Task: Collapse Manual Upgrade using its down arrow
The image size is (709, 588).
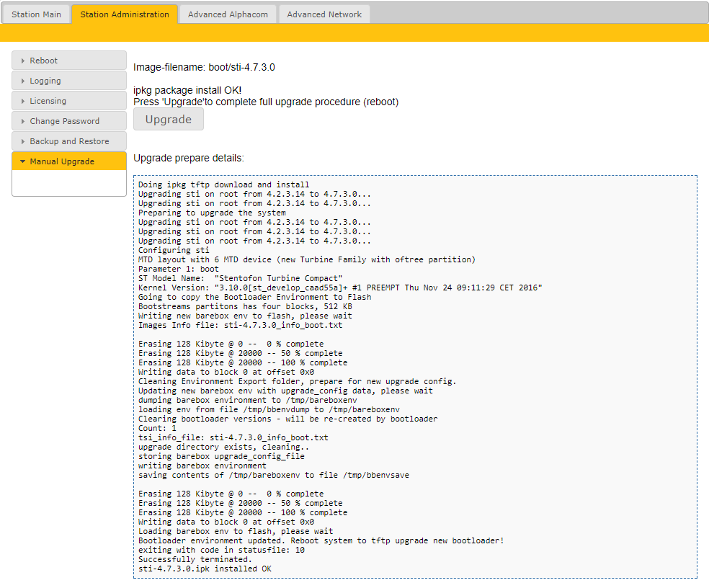Action: point(23,162)
